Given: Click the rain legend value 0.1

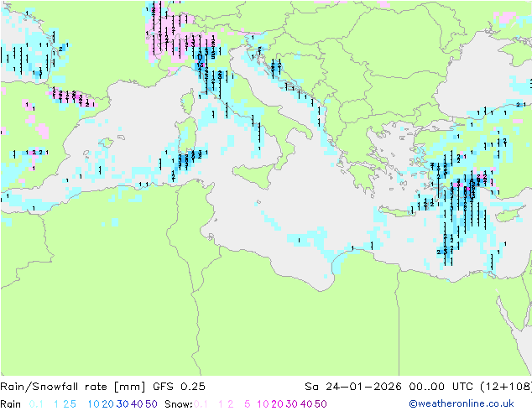Looking at the screenshot, I should click(x=36, y=404).
